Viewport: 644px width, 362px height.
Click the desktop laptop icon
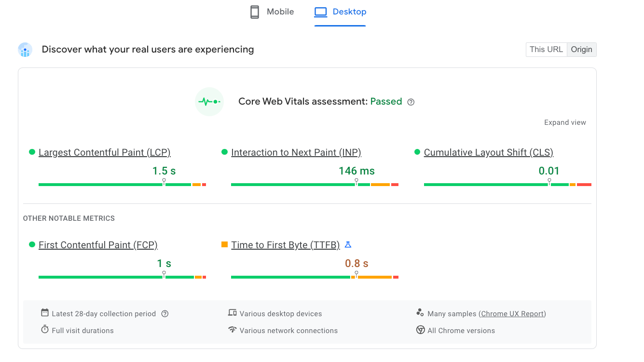click(321, 12)
